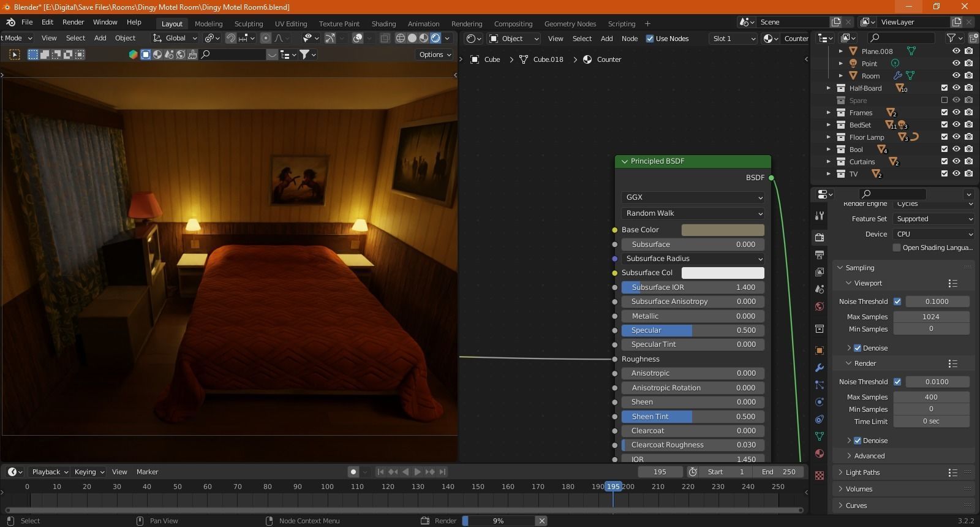Toggle proportional editing icon
980x527 pixels.
266,38
